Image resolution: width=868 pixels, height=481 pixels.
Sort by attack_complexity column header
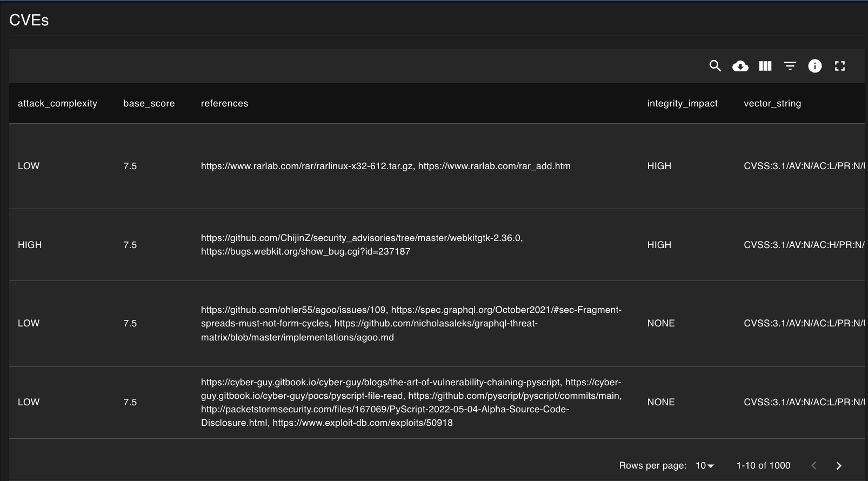pyautogui.click(x=57, y=103)
